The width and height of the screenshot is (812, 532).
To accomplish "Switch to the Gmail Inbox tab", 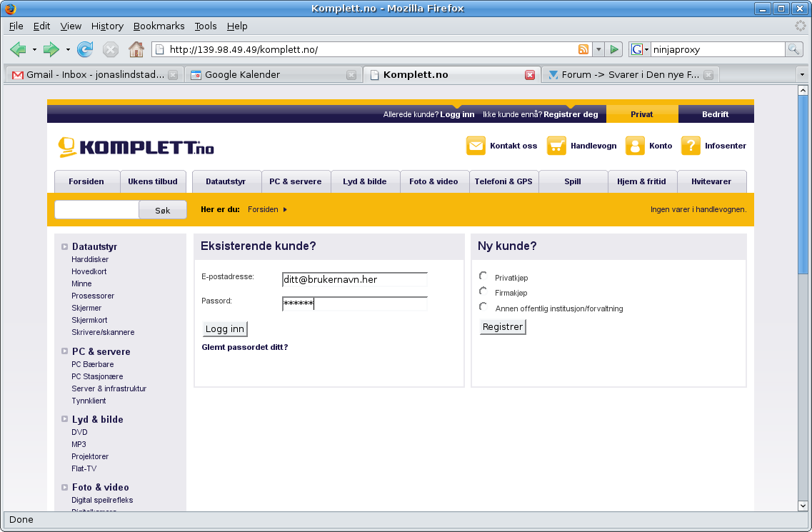I will pos(94,74).
